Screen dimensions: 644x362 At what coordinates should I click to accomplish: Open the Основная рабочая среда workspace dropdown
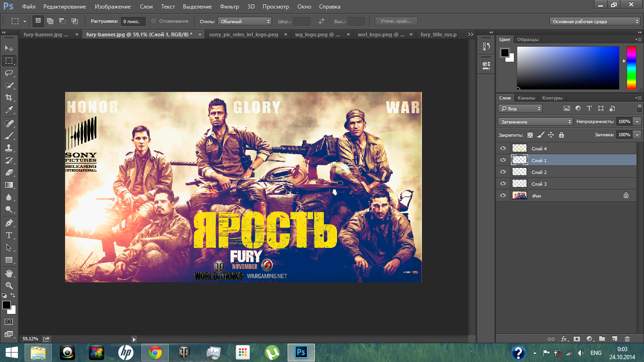(x=595, y=21)
